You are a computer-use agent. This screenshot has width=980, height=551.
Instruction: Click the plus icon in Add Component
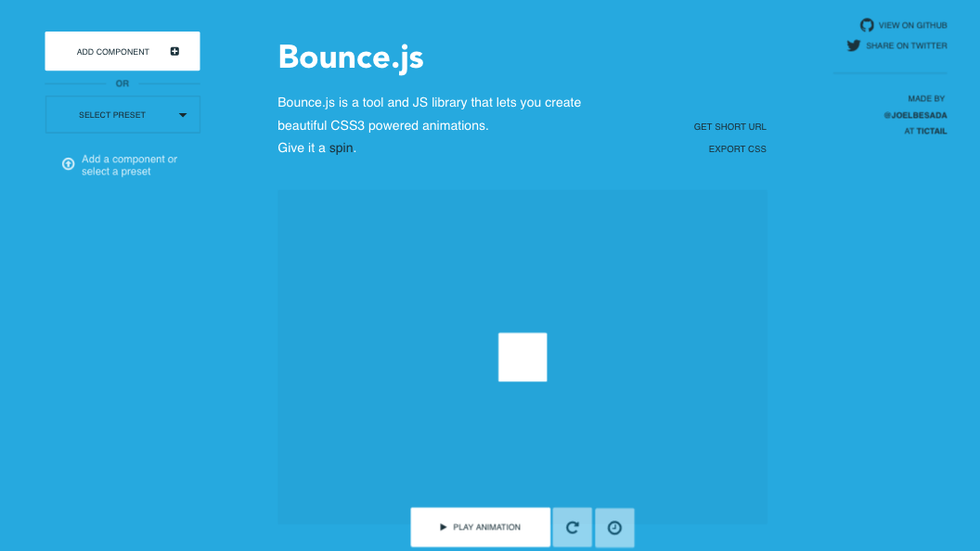(175, 51)
